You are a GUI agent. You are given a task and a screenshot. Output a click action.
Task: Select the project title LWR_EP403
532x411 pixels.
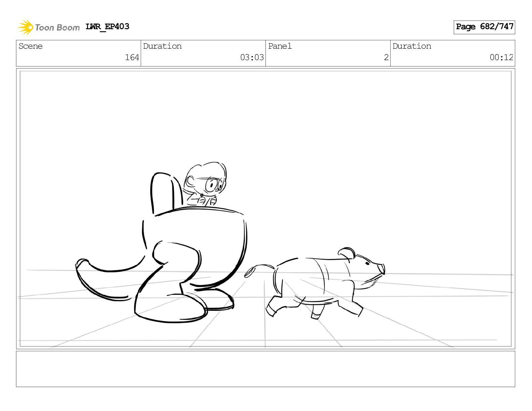pos(107,27)
